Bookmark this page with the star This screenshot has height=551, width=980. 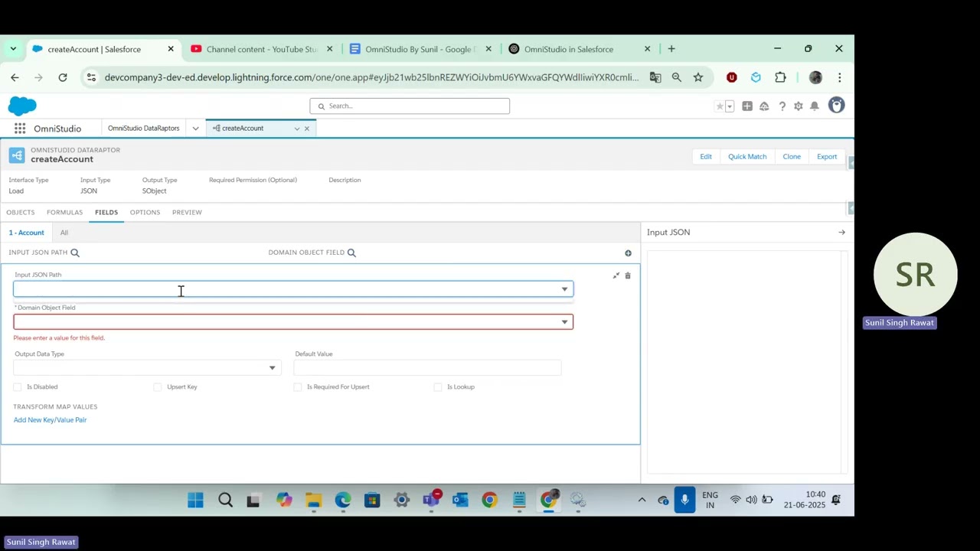point(698,77)
